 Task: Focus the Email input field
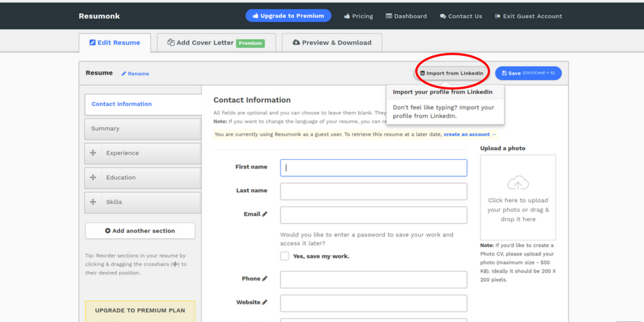tap(374, 215)
